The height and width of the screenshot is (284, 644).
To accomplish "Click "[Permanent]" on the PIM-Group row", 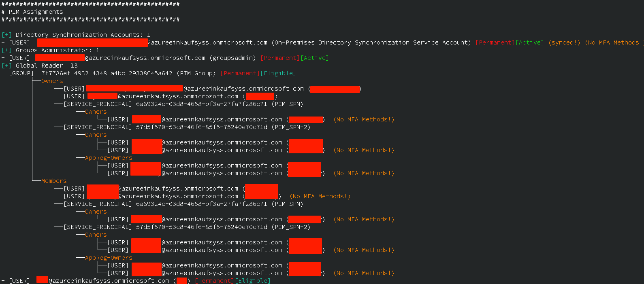I will 240,73.
